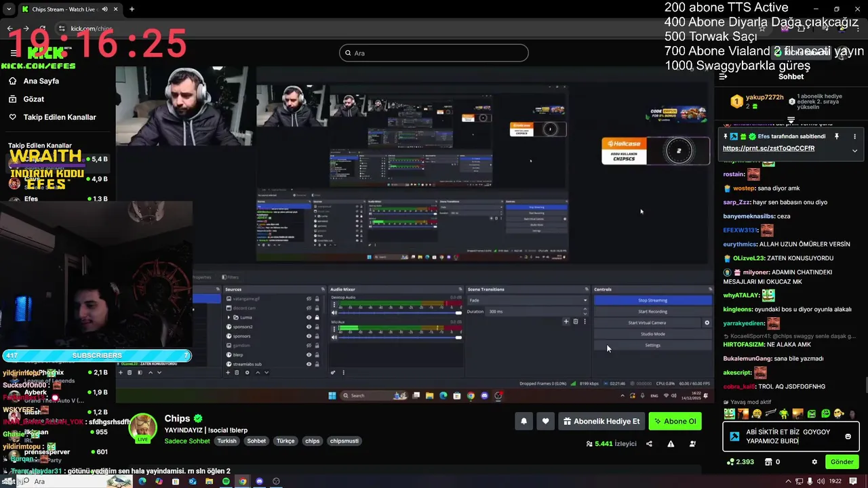Screen dimensions: 868x488
Task: Expand the pinned message chevron
Action: coord(854,150)
